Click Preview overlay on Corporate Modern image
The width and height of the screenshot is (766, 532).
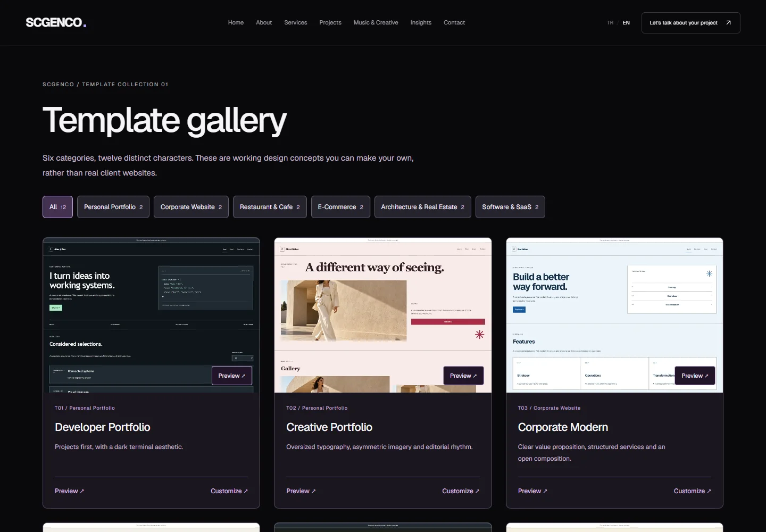(695, 376)
